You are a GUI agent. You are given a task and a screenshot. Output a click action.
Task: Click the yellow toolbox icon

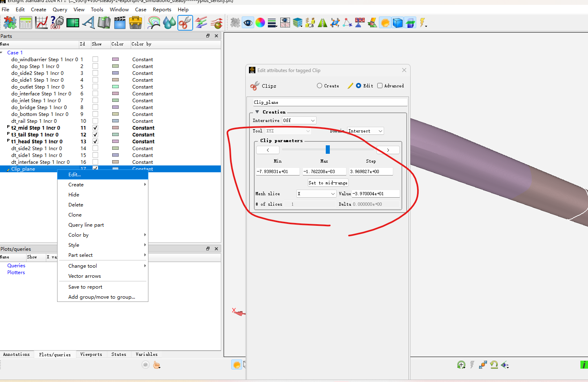(x=136, y=23)
